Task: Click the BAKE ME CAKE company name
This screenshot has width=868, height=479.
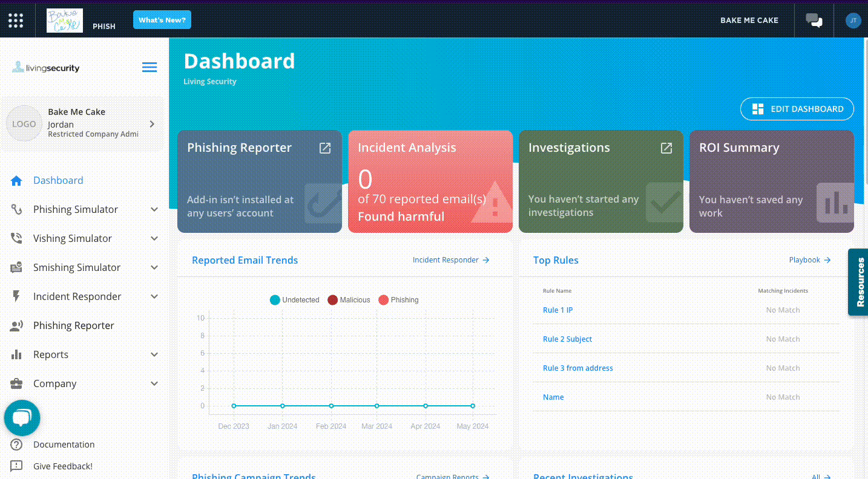Action: click(x=749, y=21)
